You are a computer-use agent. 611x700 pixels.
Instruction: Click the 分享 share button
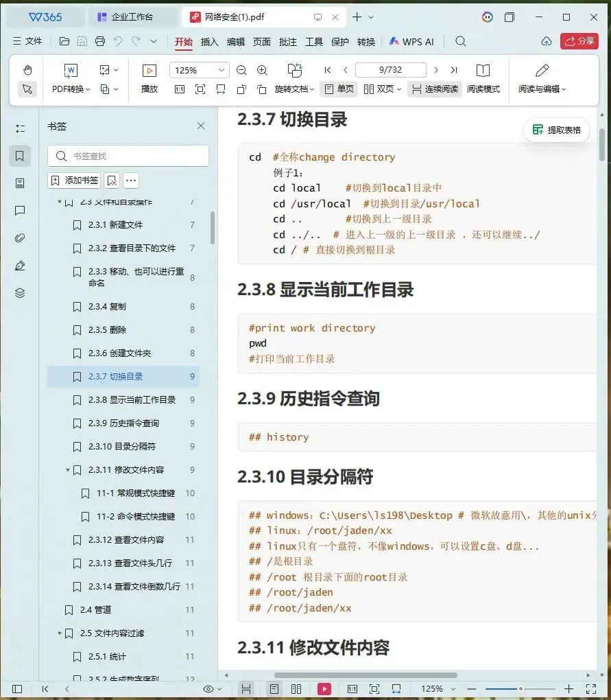[579, 41]
